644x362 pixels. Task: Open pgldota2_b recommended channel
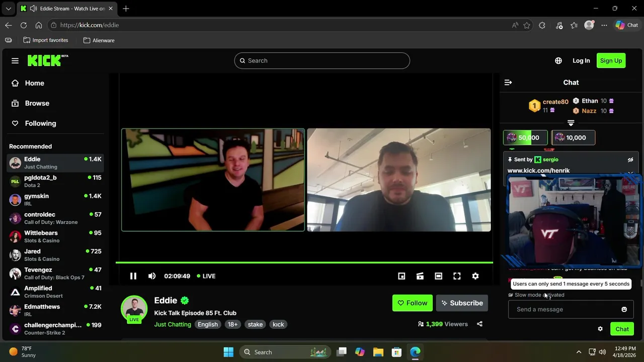click(x=55, y=181)
